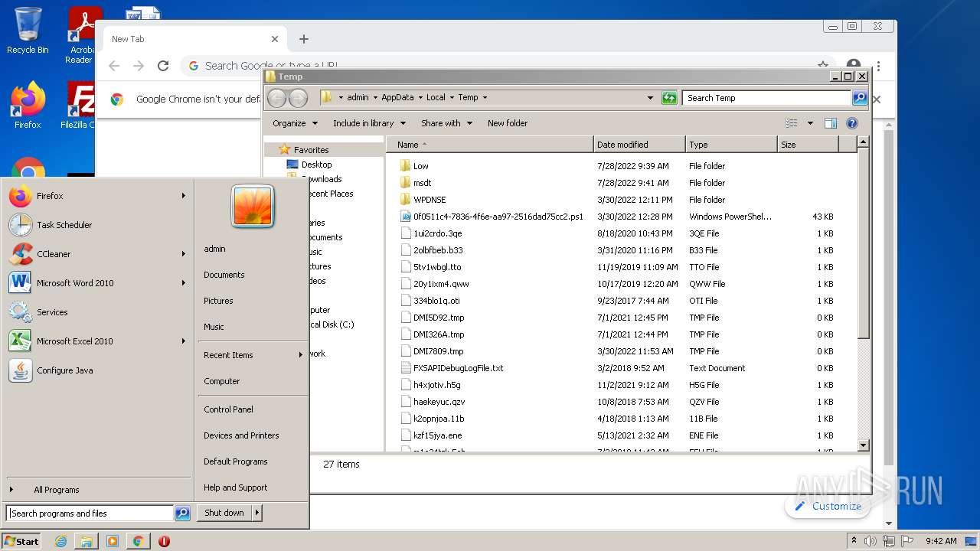Screen dimensions: 980x551
Task: Show the preview pane icon
Action: point(831,123)
